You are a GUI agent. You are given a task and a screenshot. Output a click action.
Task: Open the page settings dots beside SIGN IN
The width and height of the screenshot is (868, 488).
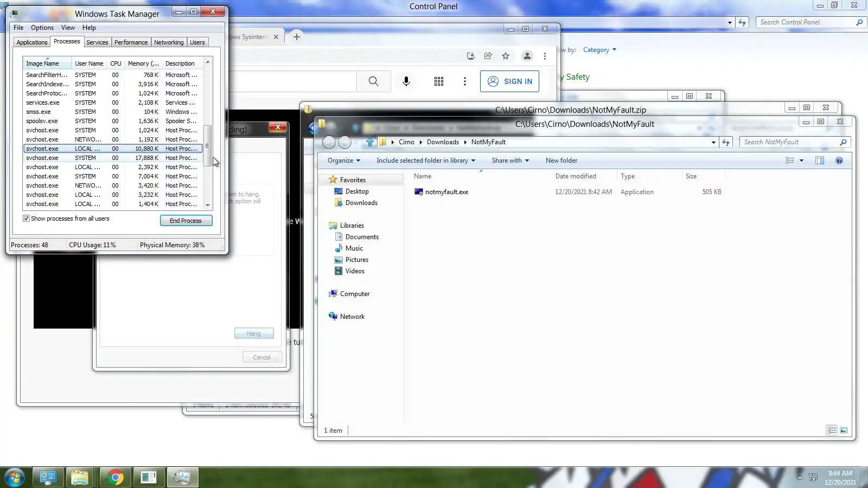click(x=464, y=81)
